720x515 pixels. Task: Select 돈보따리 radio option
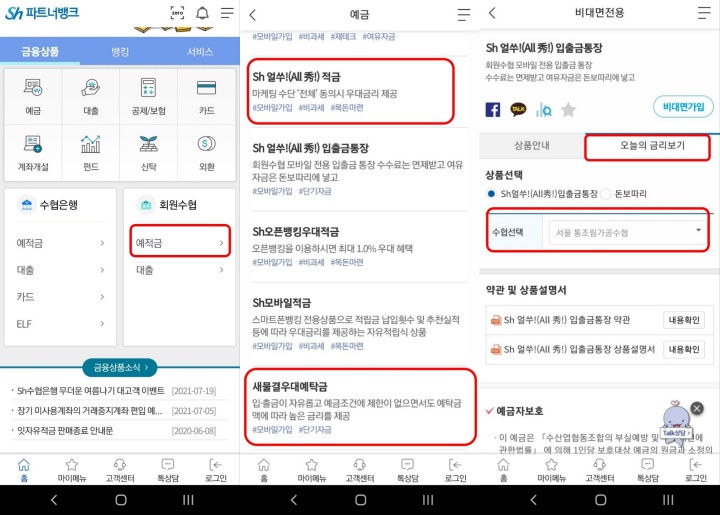605,194
